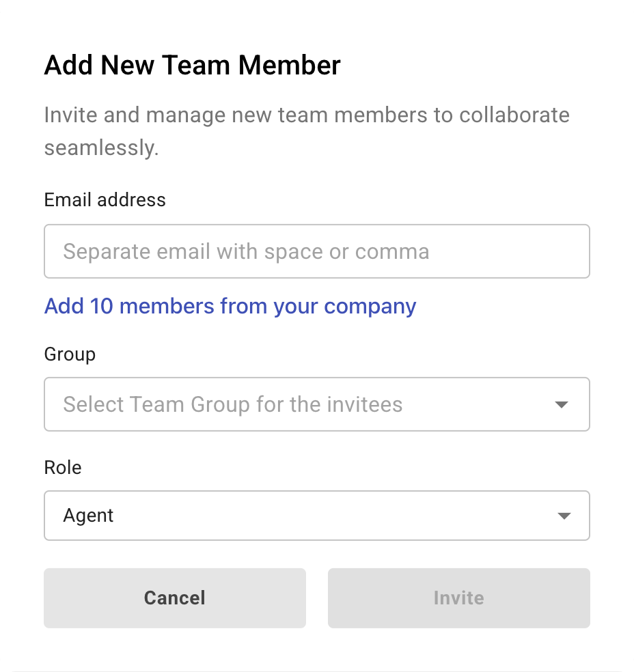Click Add 10 members from your company
Image resolution: width=634 pixels, height=672 pixels.
(x=230, y=306)
